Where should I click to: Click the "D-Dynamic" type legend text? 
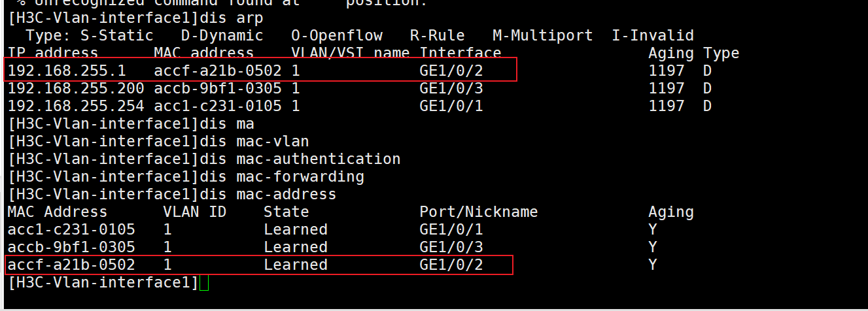222,35
